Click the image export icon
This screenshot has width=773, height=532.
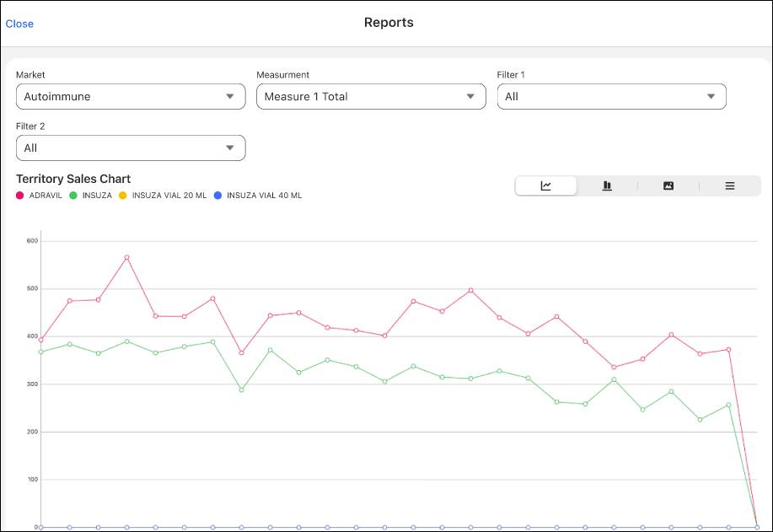click(668, 185)
